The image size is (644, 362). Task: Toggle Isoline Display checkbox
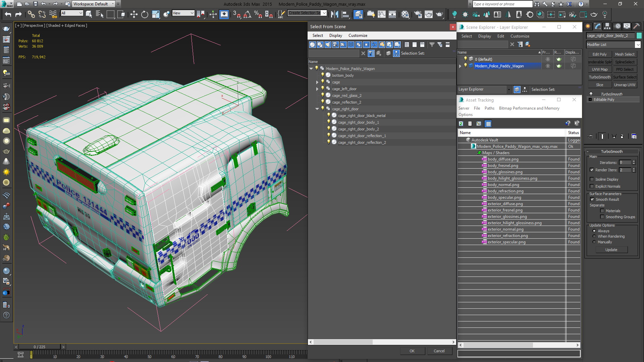point(592,179)
